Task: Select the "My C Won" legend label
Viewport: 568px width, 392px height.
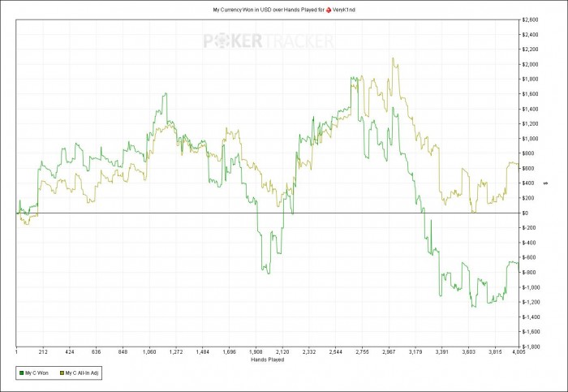Action: coord(37,373)
